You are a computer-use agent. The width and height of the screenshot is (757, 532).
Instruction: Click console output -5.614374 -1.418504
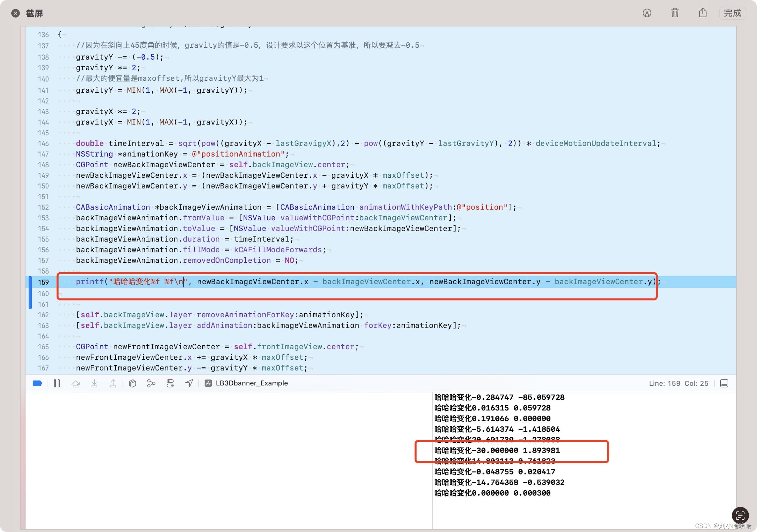click(497, 429)
